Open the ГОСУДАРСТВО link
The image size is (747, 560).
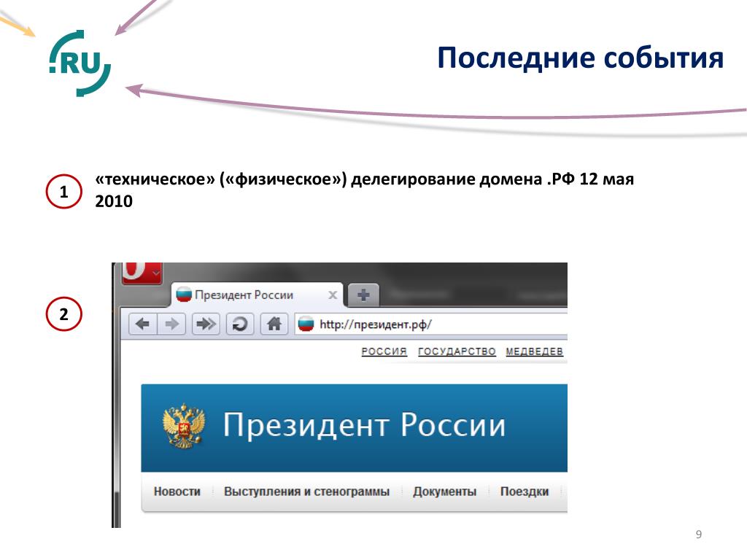tap(457, 351)
